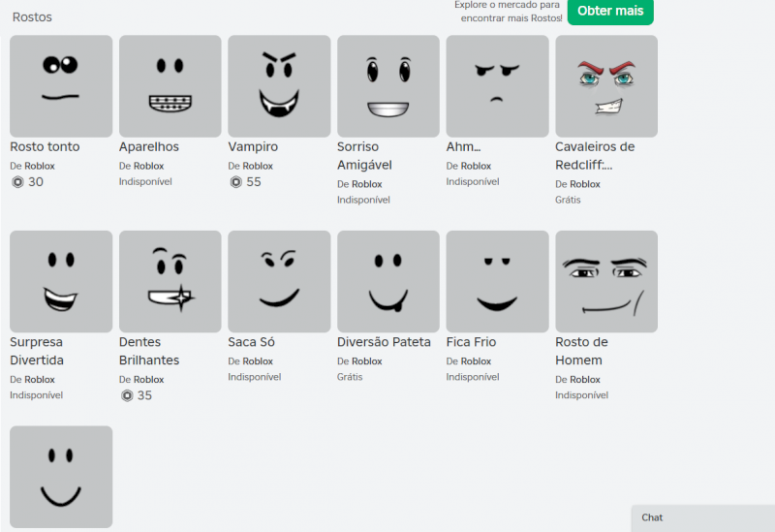775x532 pixels.
Task: Click the Robux icon beside price 30
Action: (x=17, y=182)
